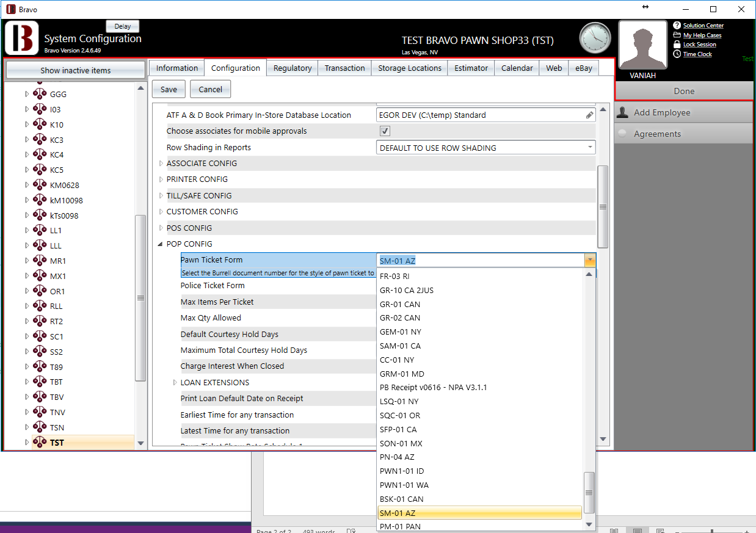
Task: Click the store tree scrollbar thumb
Action: pyautogui.click(x=140, y=298)
